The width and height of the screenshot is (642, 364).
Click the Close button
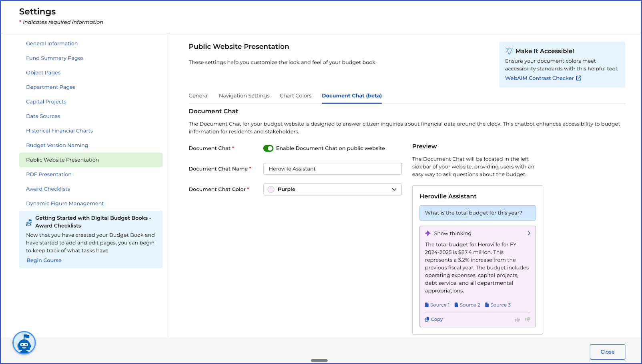pos(607,352)
